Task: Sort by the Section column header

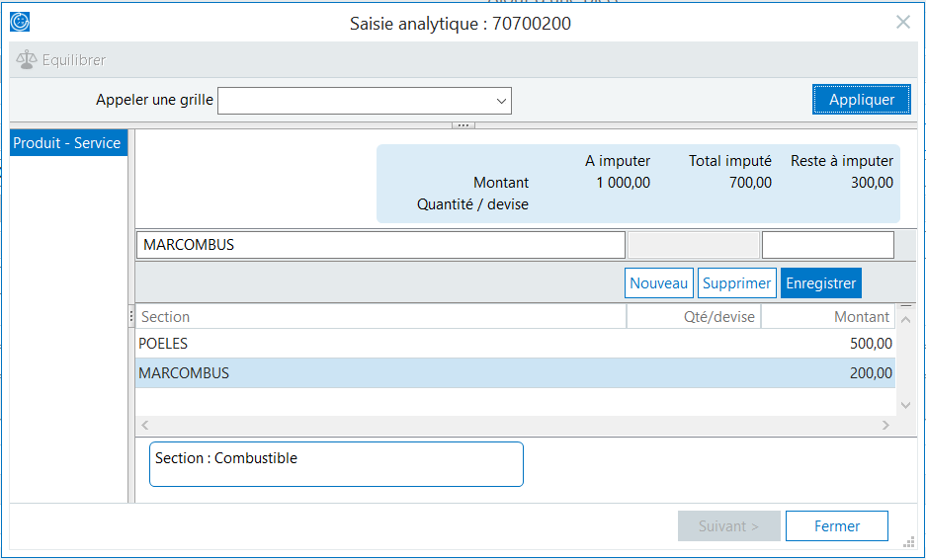Action: [x=380, y=317]
